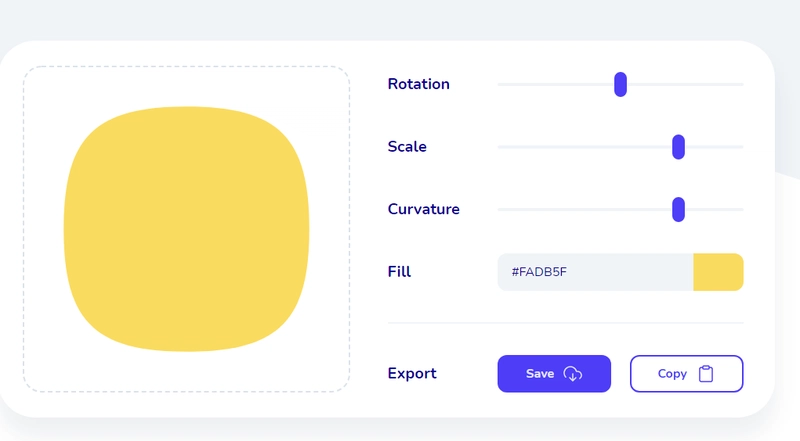The width and height of the screenshot is (800, 441).
Task: Click the Rotation label
Action: [x=418, y=84]
